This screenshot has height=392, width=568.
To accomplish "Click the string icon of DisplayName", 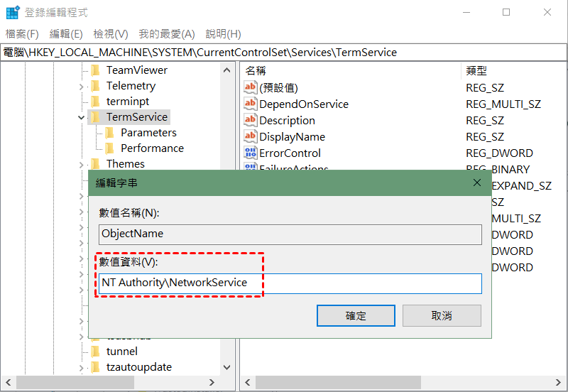I will click(251, 136).
